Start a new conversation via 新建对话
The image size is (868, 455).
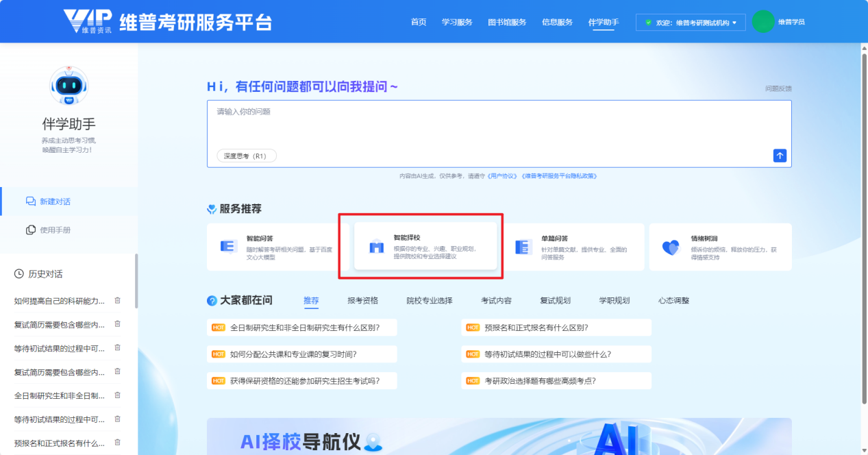[x=55, y=201]
